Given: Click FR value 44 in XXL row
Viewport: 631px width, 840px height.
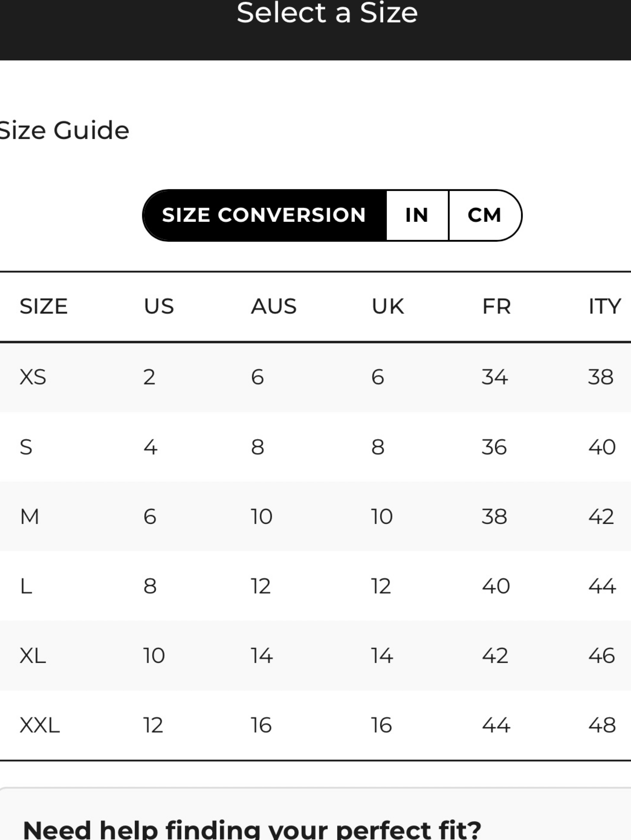Looking at the screenshot, I should pyautogui.click(x=496, y=725).
